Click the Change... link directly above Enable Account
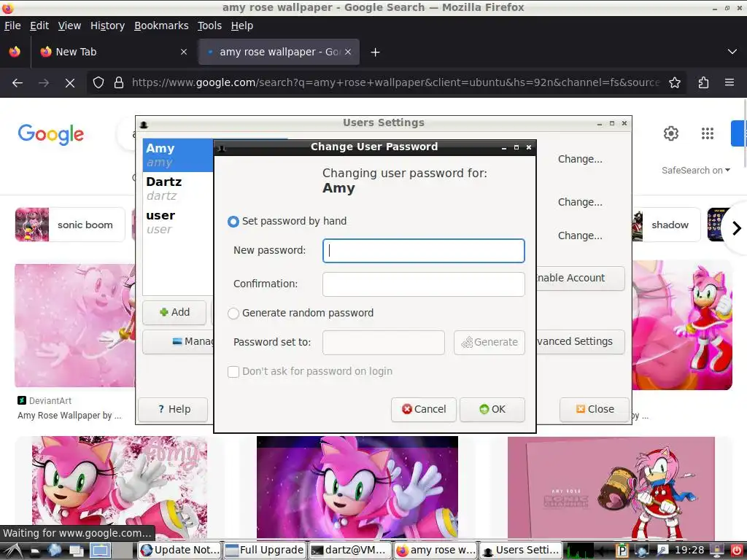 click(x=580, y=236)
